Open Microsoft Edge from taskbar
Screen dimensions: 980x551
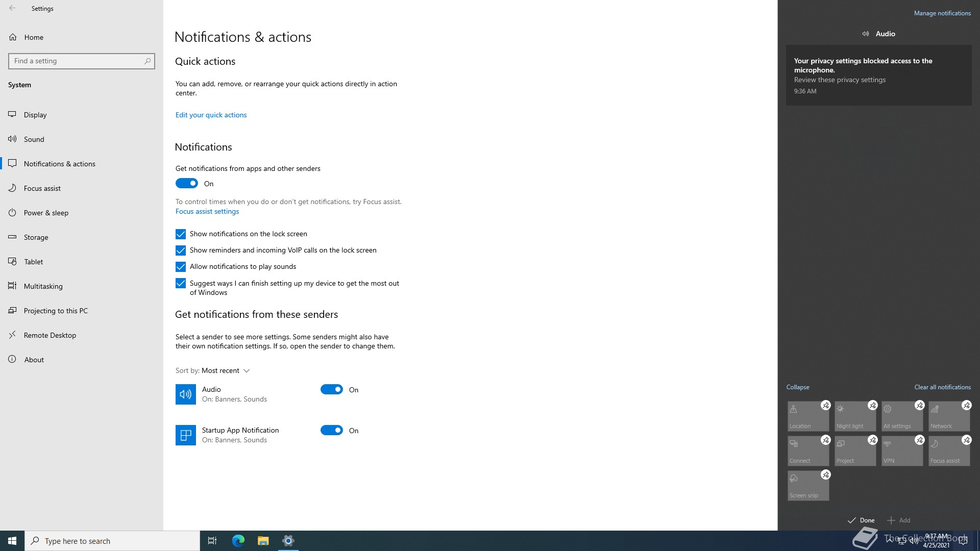click(x=238, y=541)
